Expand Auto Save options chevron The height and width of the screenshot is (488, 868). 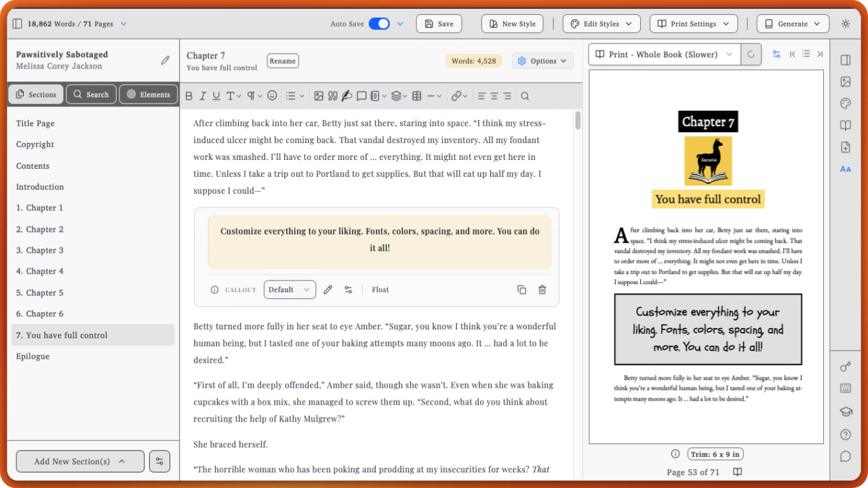400,24
